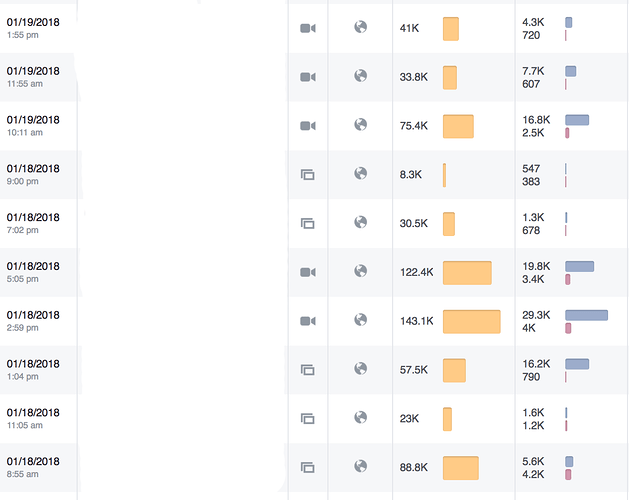
Task: Click photo album icon for 9:00 pm post
Action: pos(308,175)
